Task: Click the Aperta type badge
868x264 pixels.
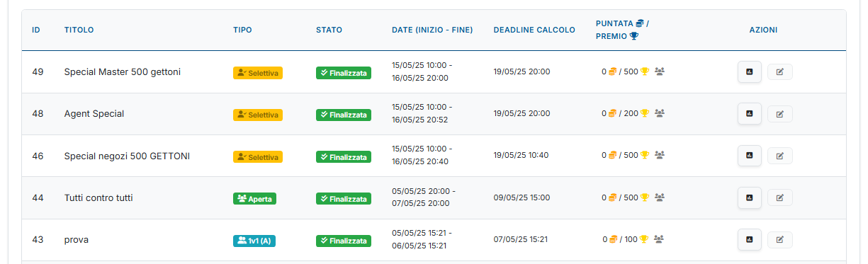Action: pyautogui.click(x=254, y=199)
